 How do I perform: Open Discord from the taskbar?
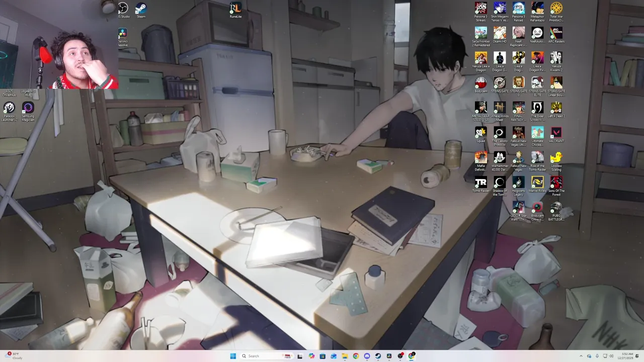(x=367, y=356)
